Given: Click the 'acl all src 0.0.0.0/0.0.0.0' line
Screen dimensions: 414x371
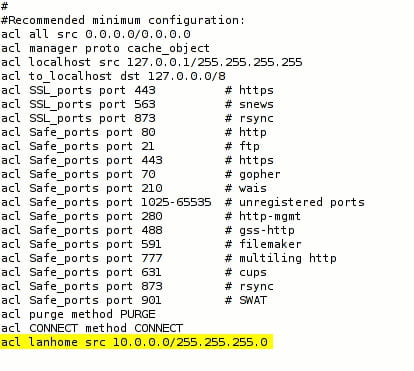Looking at the screenshot, I should coord(96,34).
